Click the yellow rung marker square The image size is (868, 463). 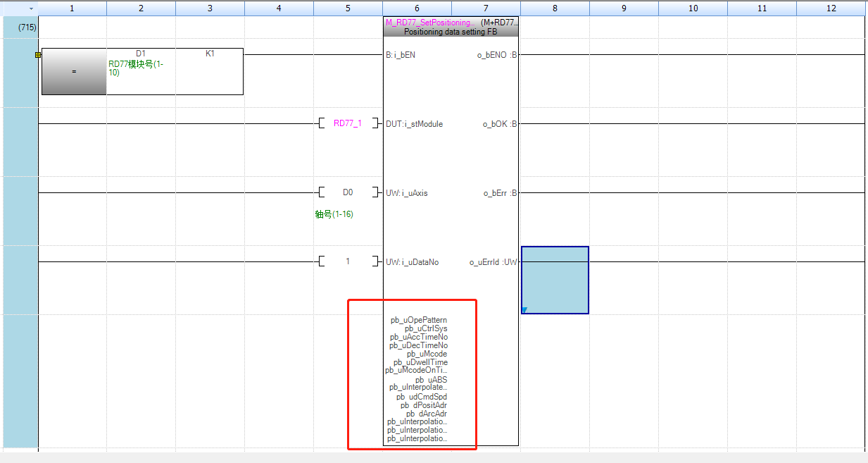(38, 54)
